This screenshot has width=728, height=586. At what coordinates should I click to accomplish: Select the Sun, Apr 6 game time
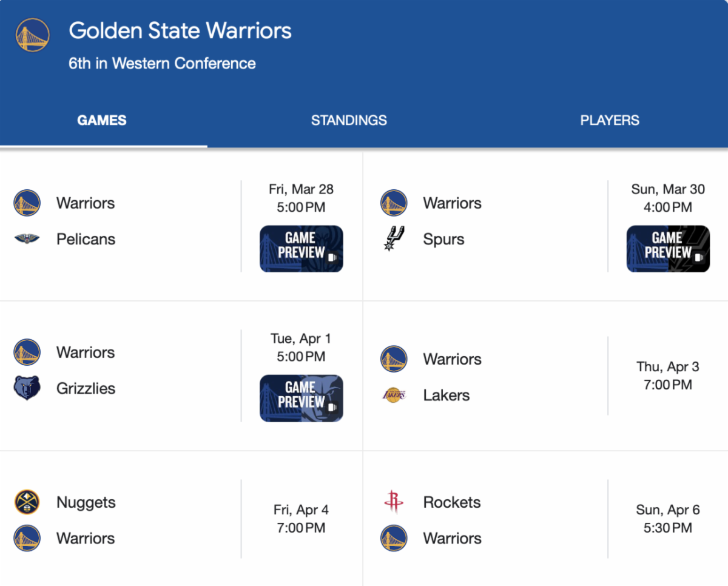click(x=667, y=519)
